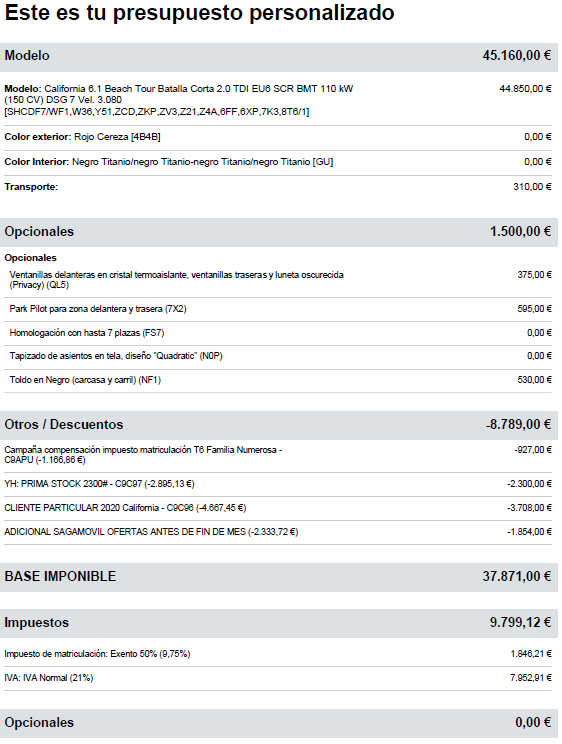Click the ADICIONAL SAGAMOVIL OFERTAS discount row

coord(278,532)
